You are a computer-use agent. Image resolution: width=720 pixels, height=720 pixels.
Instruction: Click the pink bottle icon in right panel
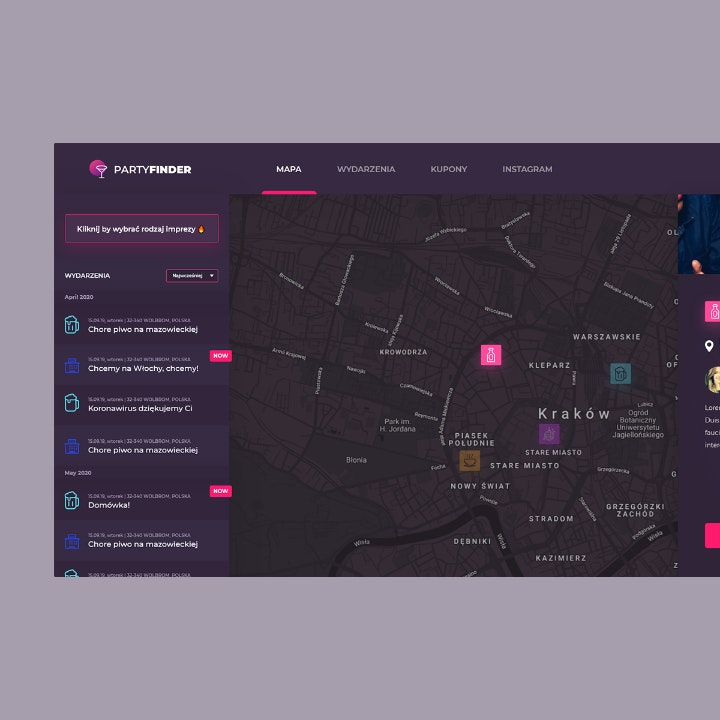pyautogui.click(x=713, y=311)
